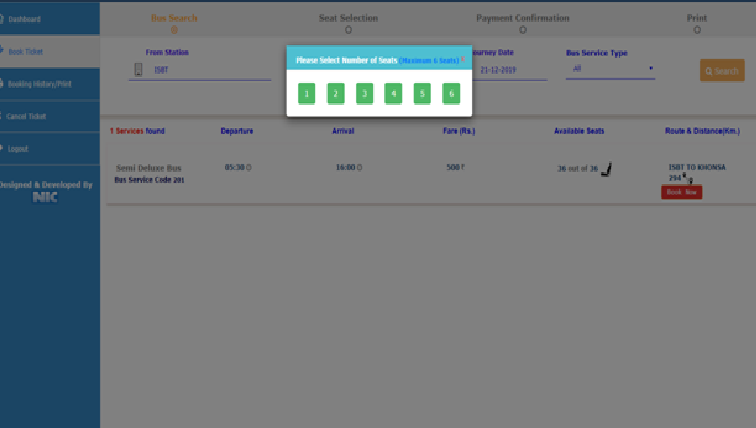The height and width of the screenshot is (428, 756).
Task: Select 4 seats button
Action: point(394,94)
